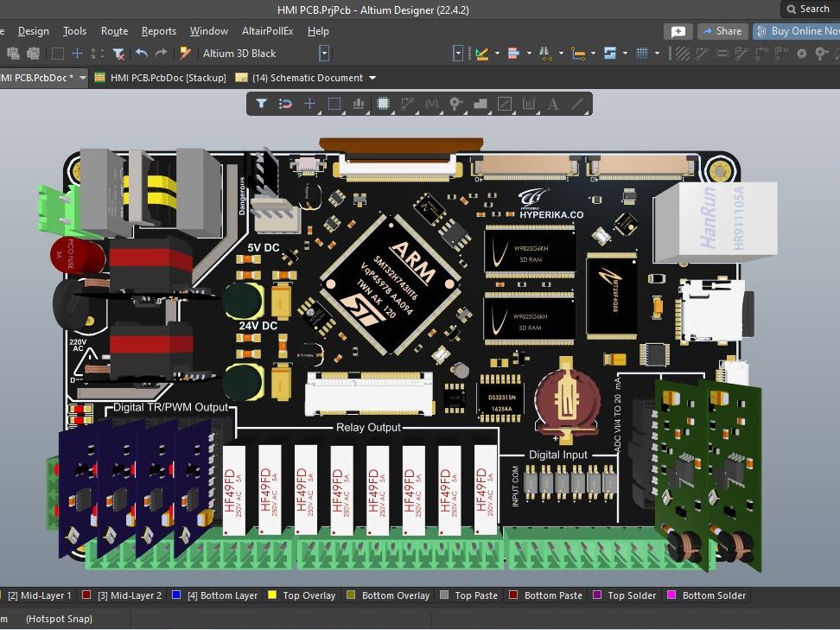Switch to the HMI PCB.PcbDoc [Stackup] tab
The width and height of the screenshot is (840, 630).
click(x=160, y=78)
